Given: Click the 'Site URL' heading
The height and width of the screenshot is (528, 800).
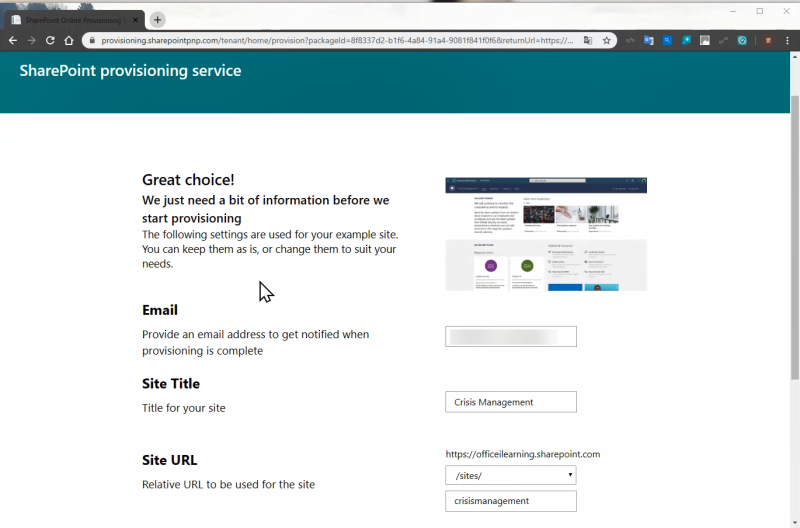Looking at the screenshot, I should pos(169,460).
